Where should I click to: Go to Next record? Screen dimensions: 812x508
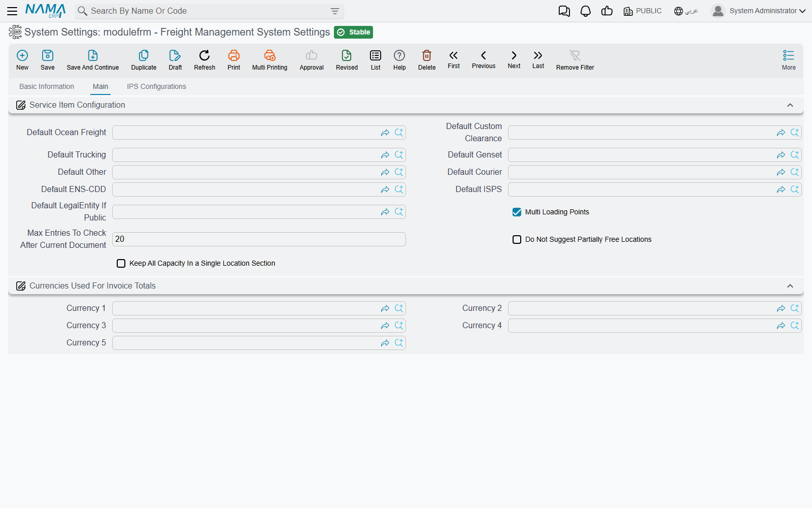[514, 59]
